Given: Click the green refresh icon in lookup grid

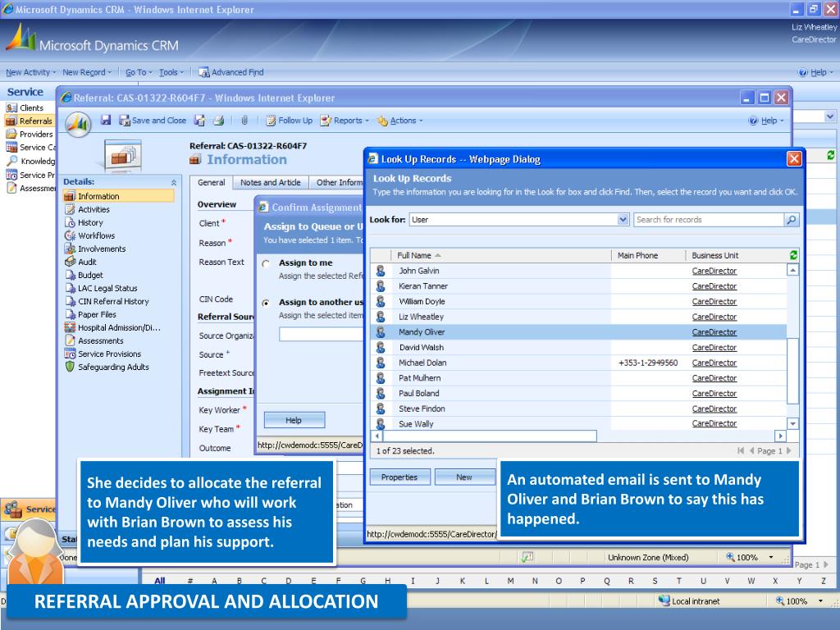Looking at the screenshot, I should pos(793,256).
